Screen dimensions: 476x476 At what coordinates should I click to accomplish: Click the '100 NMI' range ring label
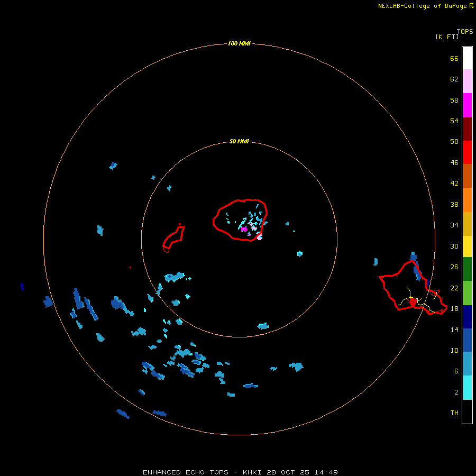[239, 44]
